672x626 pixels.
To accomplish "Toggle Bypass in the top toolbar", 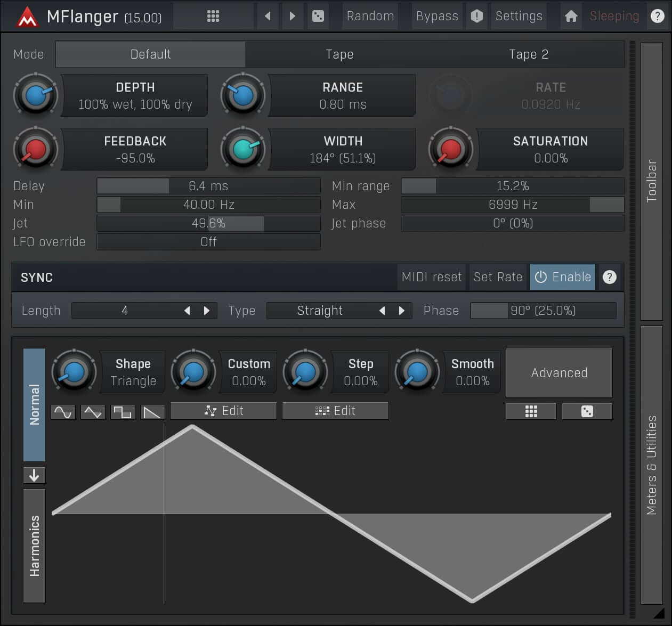I will point(437,16).
